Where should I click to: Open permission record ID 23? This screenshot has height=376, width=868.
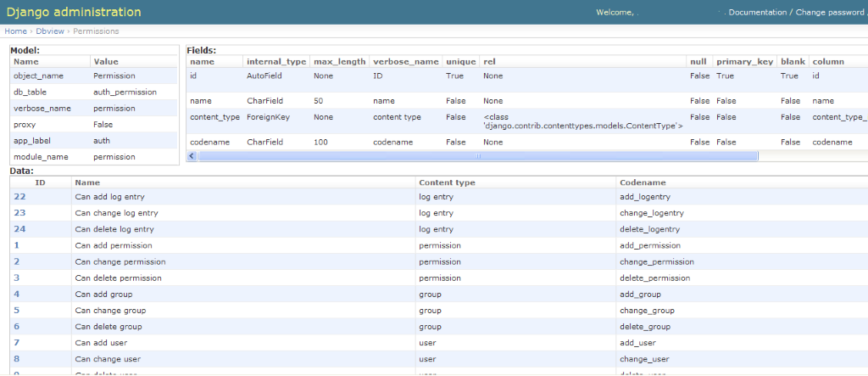pyautogui.click(x=19, y=213)
